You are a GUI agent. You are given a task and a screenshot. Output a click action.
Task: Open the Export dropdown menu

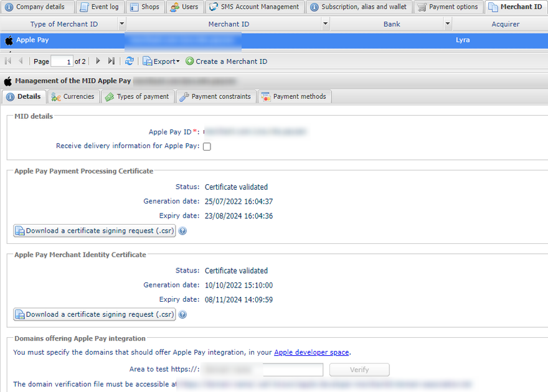pos(161,62)
